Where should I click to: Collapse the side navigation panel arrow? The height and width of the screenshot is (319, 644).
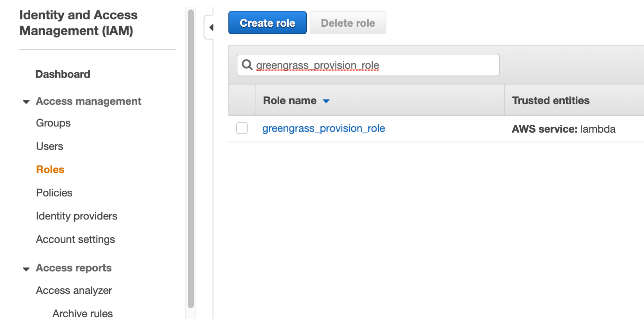pos(211,27)
